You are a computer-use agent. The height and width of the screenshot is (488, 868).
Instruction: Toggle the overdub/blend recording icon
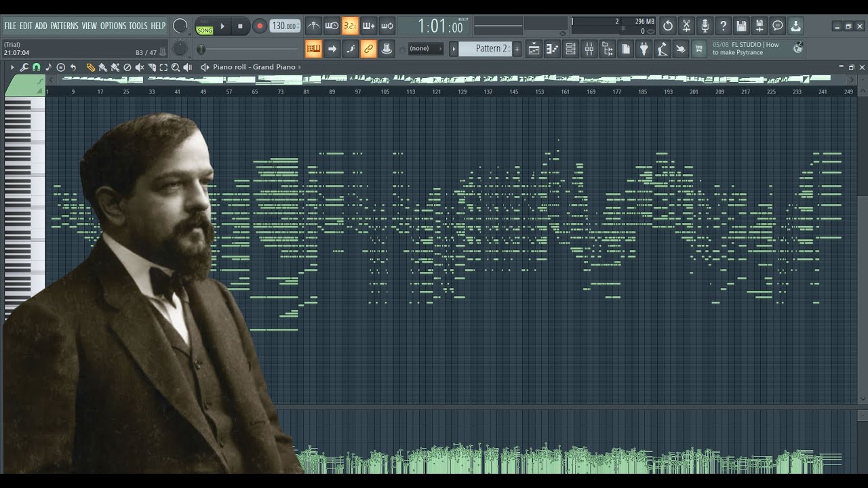[368, 26]
